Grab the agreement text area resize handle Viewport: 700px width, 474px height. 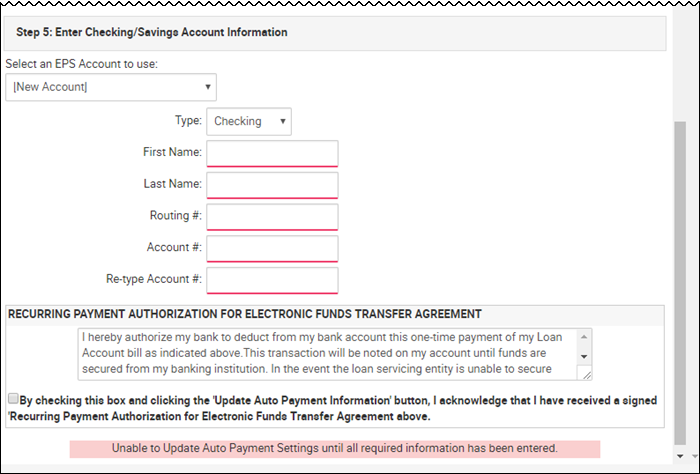pos(586,375)
